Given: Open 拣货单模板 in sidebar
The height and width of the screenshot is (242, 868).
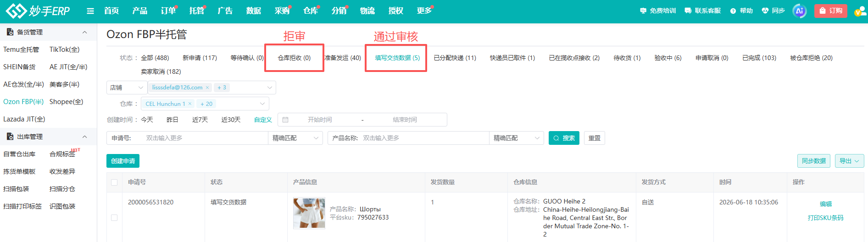Looking at the screenshot, I should (19, 171).
